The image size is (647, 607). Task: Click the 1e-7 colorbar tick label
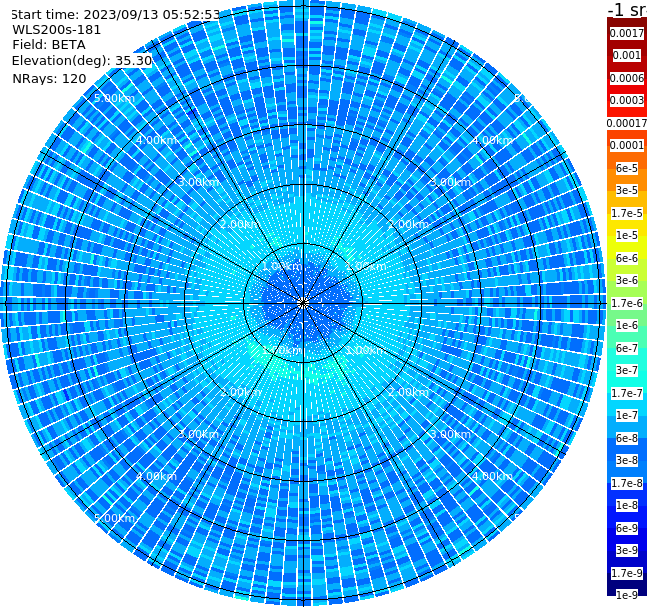point(627,415)
